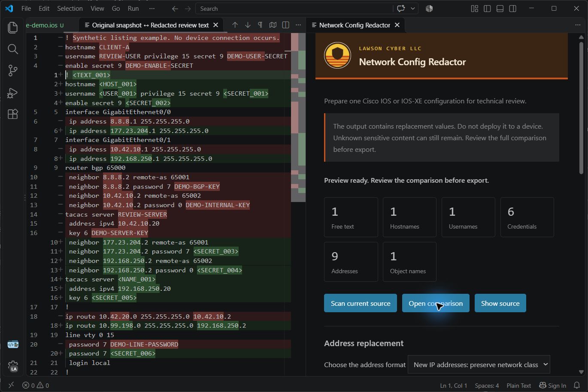Image resolution: width=588 pixels, height=392 pixels.
Task: Open the Source Control view
Action: (13, 71)
